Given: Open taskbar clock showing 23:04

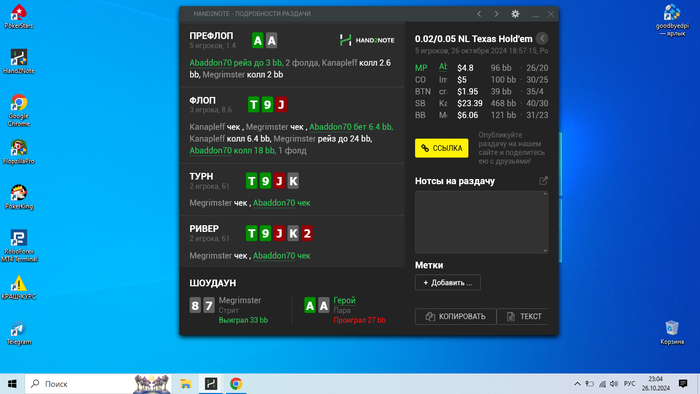Looking at the screenshot, I should 656,384.
